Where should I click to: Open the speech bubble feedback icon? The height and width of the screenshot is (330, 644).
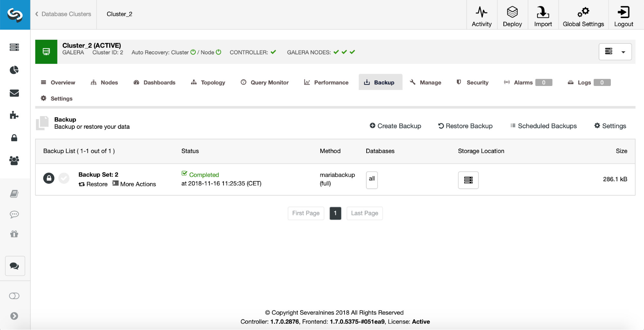click(14, 214)
